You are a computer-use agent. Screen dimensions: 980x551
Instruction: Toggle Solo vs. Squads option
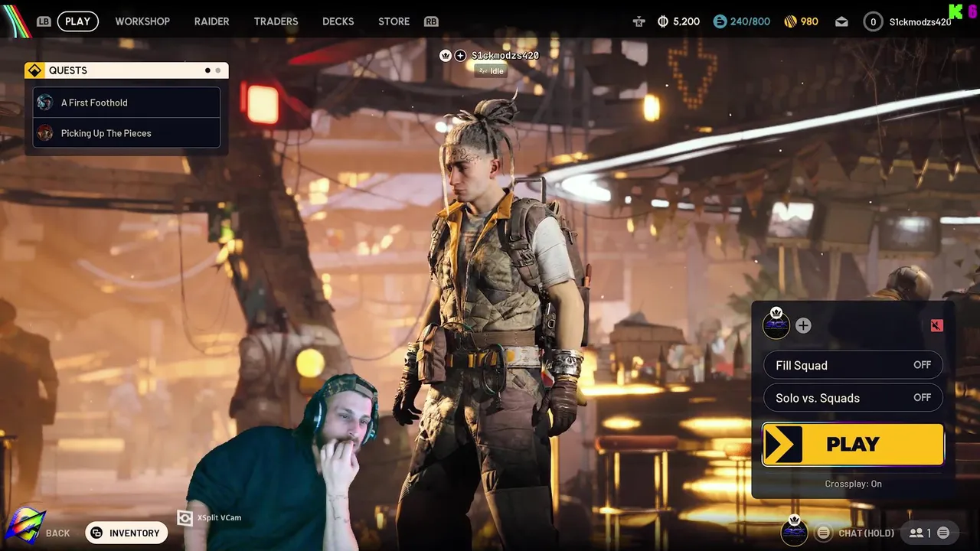pyautogui.click(x=853, y=398)
